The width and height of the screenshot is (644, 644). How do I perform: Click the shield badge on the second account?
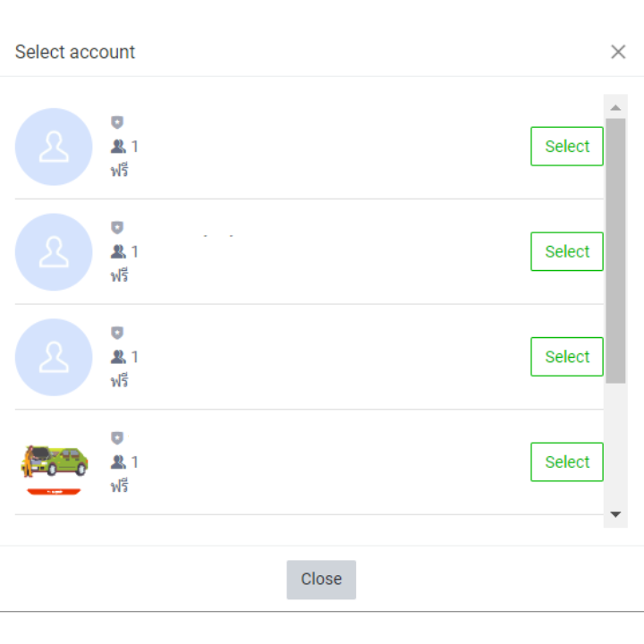[x=117, y=228]
